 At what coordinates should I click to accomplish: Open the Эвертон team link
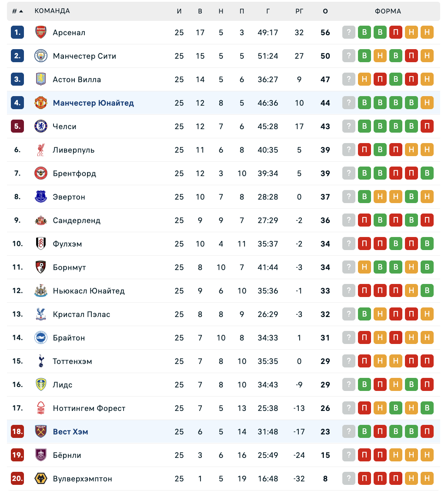coord(69,197)
